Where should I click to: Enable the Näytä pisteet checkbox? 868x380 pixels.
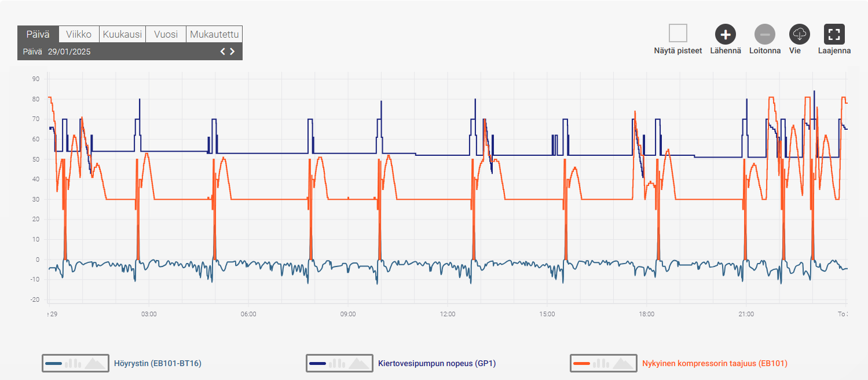677,34
